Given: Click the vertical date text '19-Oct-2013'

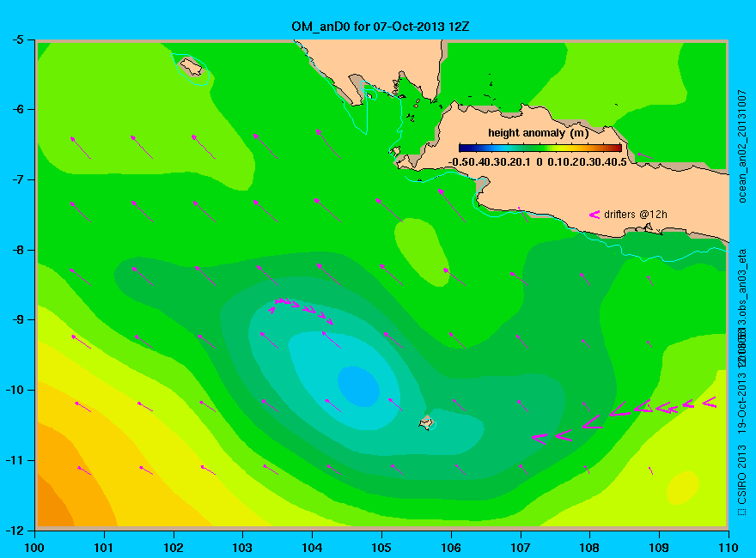Looking at the screenshot, I should 742,404.
